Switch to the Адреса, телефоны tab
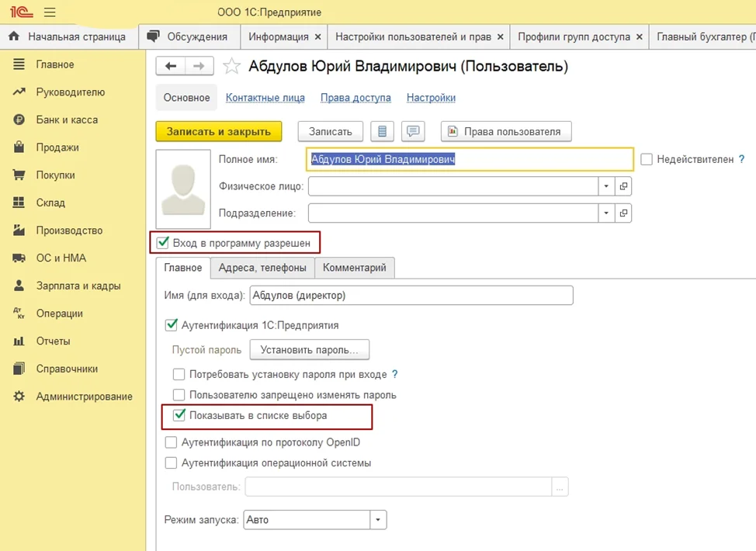Viewport: 756px width, 551px height. pos(262,268)
